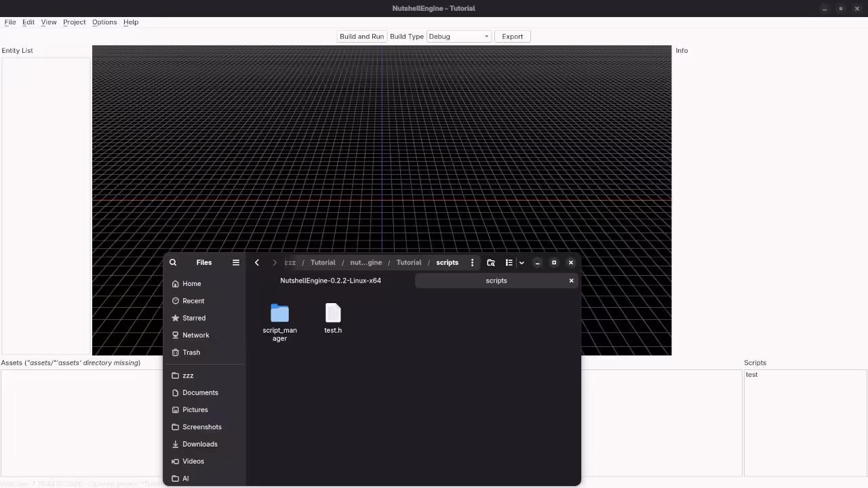Open the Downloads folder in sidebar
The height and width of the screenshot is (488, 868).
200,444
